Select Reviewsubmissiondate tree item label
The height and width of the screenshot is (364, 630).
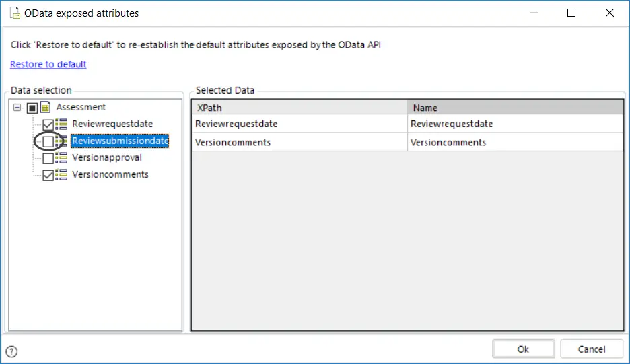[120, 141]
